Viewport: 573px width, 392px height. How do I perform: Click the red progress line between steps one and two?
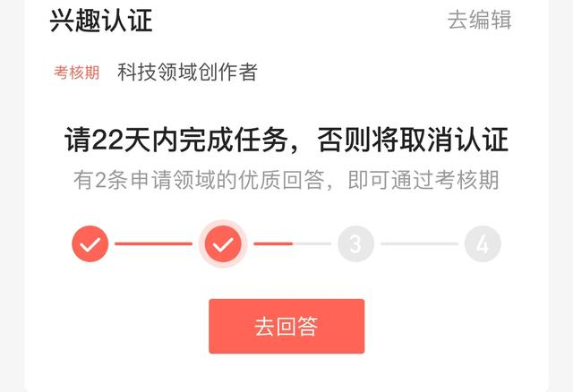click(x=153, y=243)
